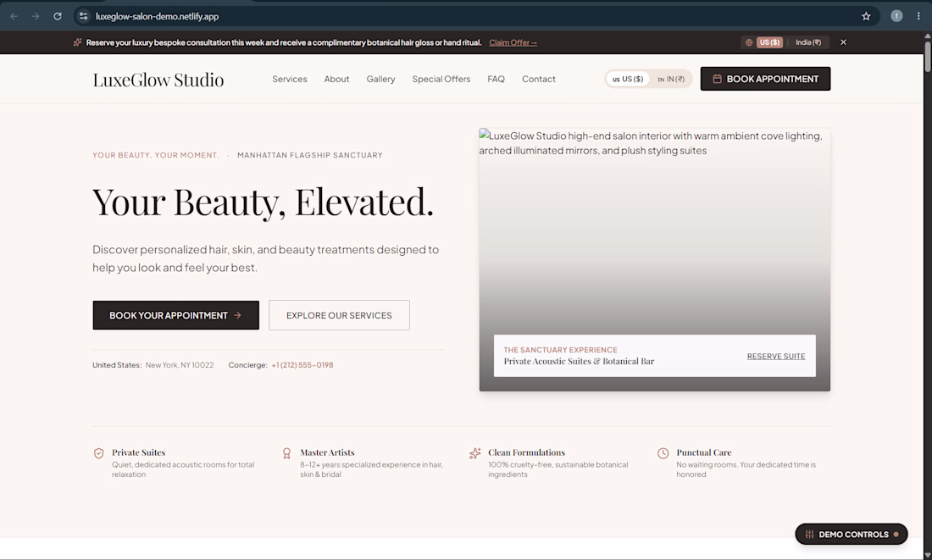This screenshot has width=932, height=560.
Task: Reload the page with the refresh icon
Action: pos(58,16)
